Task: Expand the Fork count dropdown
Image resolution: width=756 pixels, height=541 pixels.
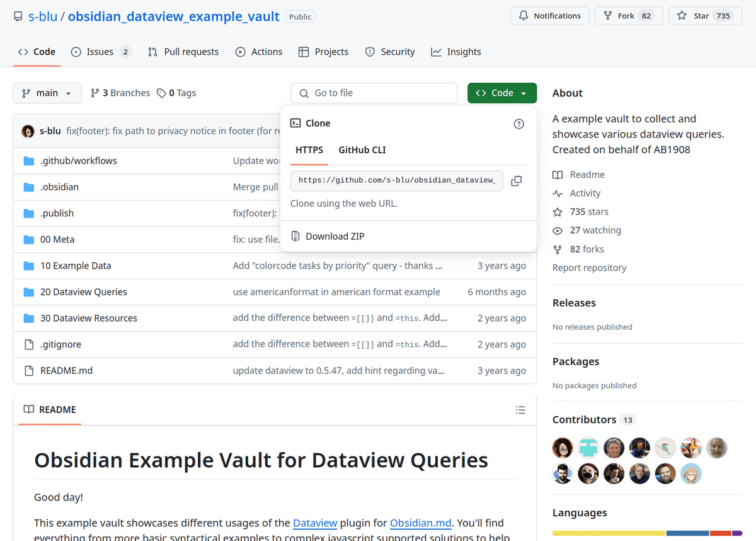Action: (x=651, y=16)
